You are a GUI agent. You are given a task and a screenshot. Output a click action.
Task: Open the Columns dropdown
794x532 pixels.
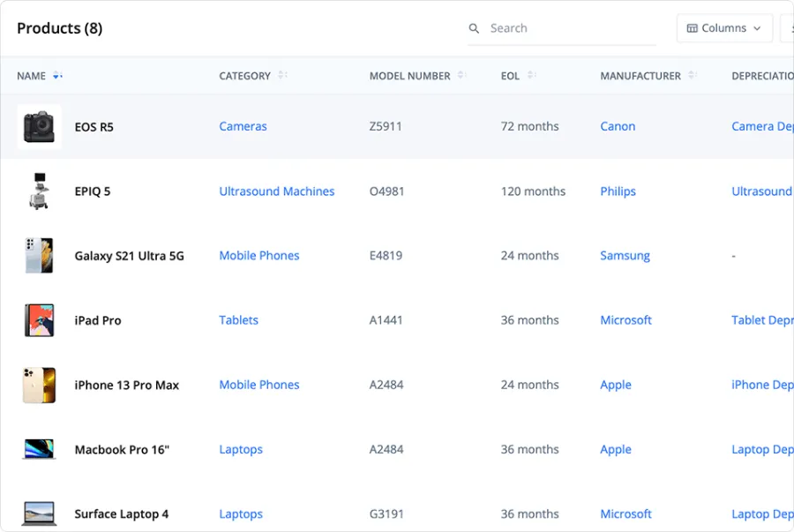point(724,28)
